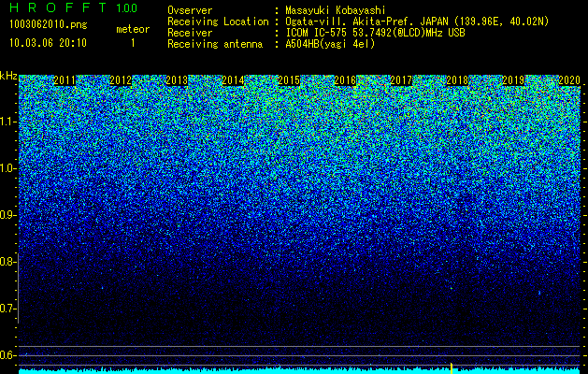This screenshot has width=588, height=374.
Task: Select the filename 1003062010.png
Action: pyautogui.click(x=49, y=25)
